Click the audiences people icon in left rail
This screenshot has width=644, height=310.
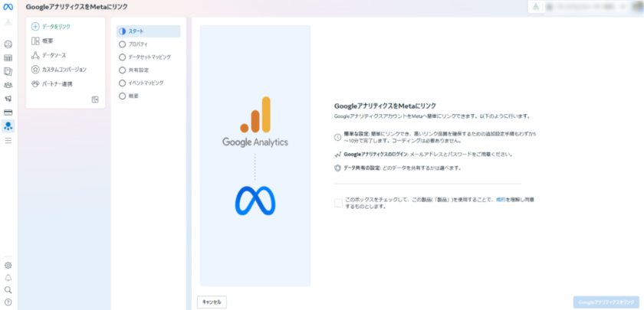point(8,85)
